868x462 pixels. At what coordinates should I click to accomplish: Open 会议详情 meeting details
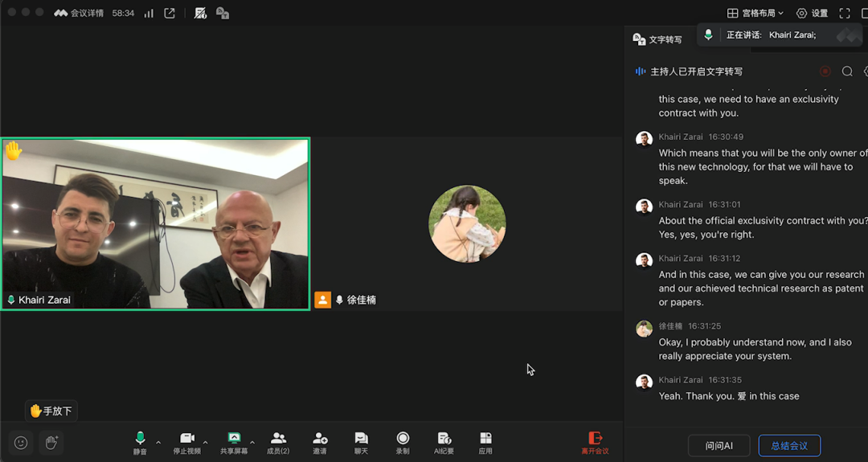[80, 13]
